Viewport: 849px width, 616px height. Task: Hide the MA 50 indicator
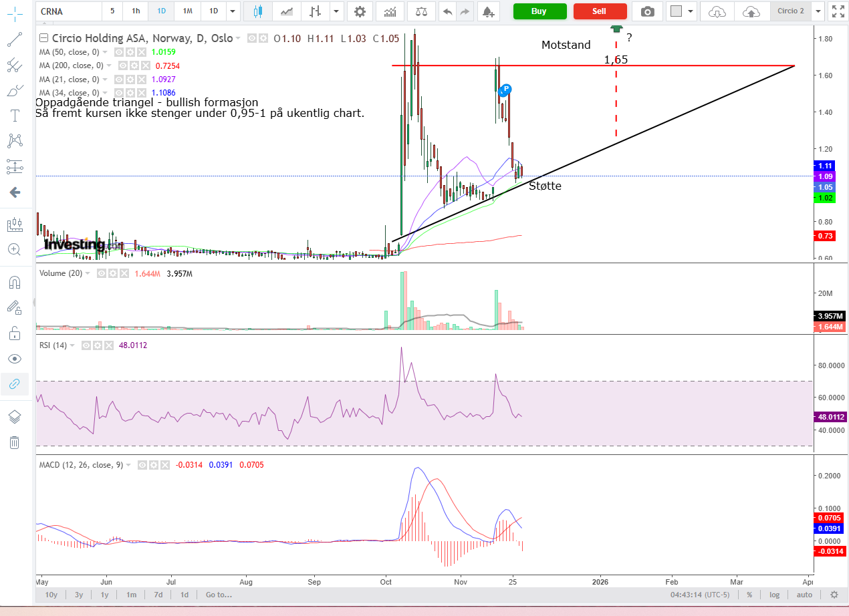[118, 52]
